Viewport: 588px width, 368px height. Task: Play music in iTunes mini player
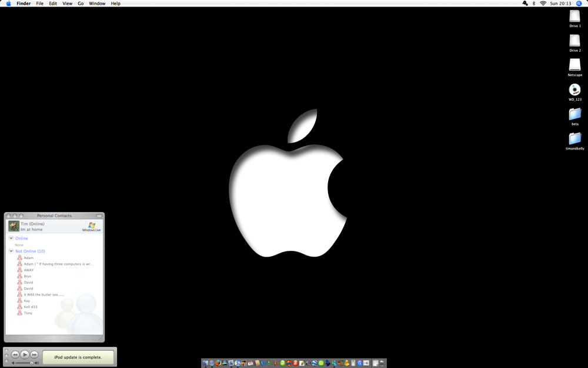[x=25, y=354]
